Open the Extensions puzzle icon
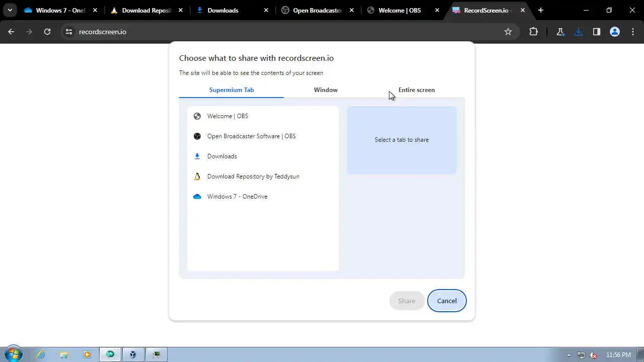The width and height of the screenshot is (644, 362). pos(534,32)
